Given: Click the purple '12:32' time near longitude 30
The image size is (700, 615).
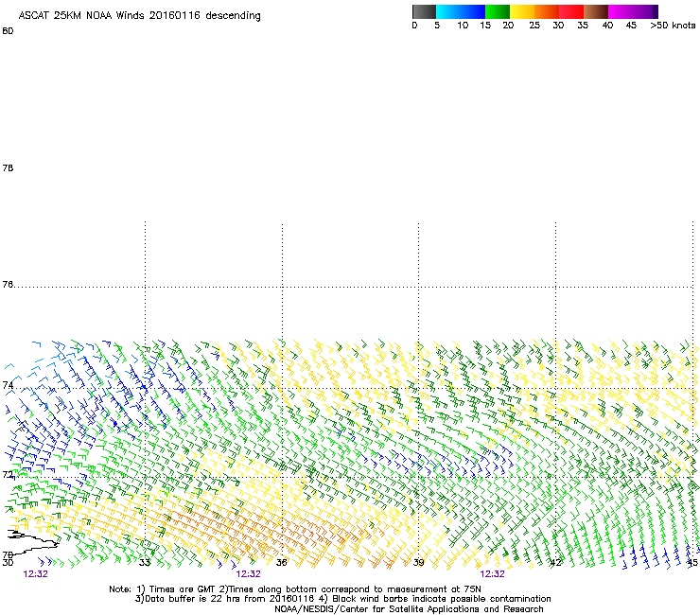Looking at the screenshot, I should (x=36, y=574).
